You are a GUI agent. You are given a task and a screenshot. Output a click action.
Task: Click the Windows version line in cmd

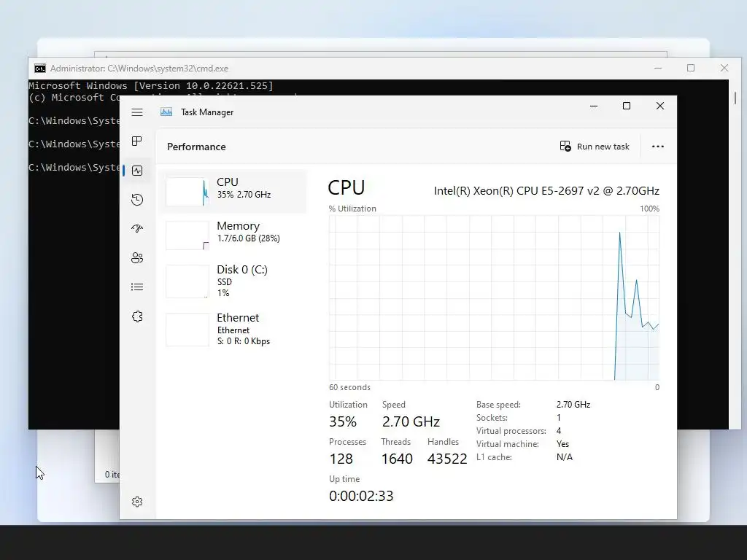pos(150,86)
